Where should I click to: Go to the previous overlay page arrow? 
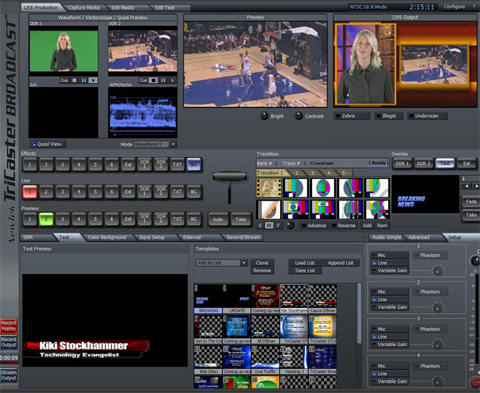pos(467,186)
